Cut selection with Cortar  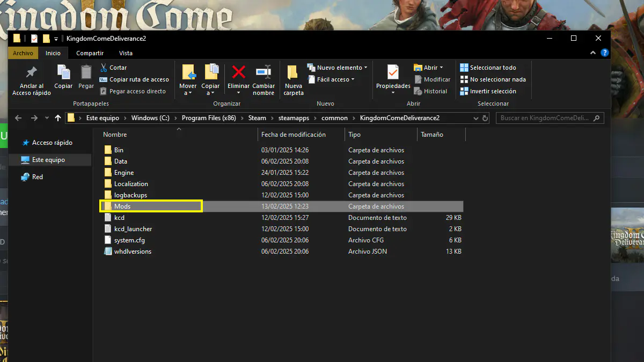(113, 68)
